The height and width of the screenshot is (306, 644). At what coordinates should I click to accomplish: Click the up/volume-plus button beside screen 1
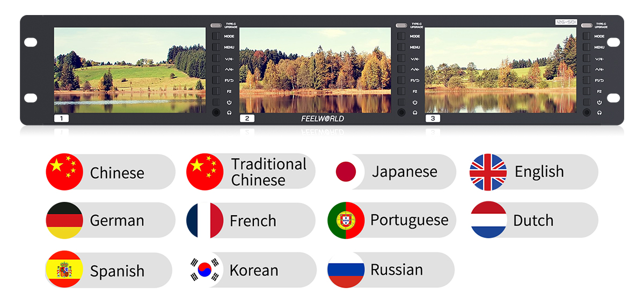[216, 69]
